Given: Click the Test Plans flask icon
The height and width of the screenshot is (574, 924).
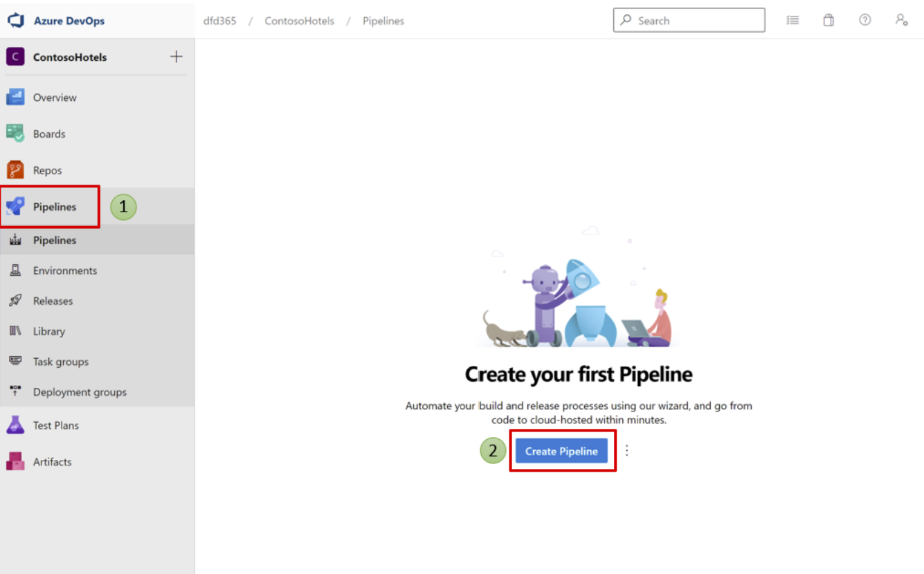Looking at the screenshot, I should click(x=15, y=425).
